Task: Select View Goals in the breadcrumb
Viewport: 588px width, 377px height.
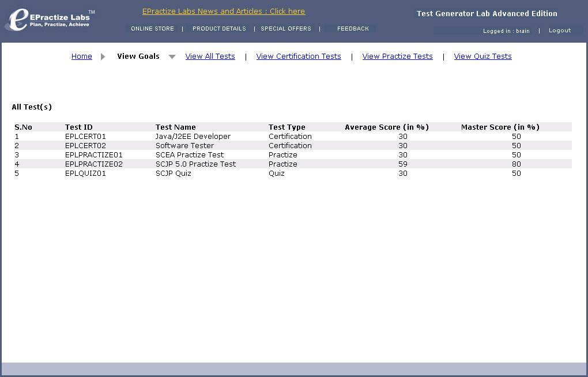Action: tap(138, 56)
